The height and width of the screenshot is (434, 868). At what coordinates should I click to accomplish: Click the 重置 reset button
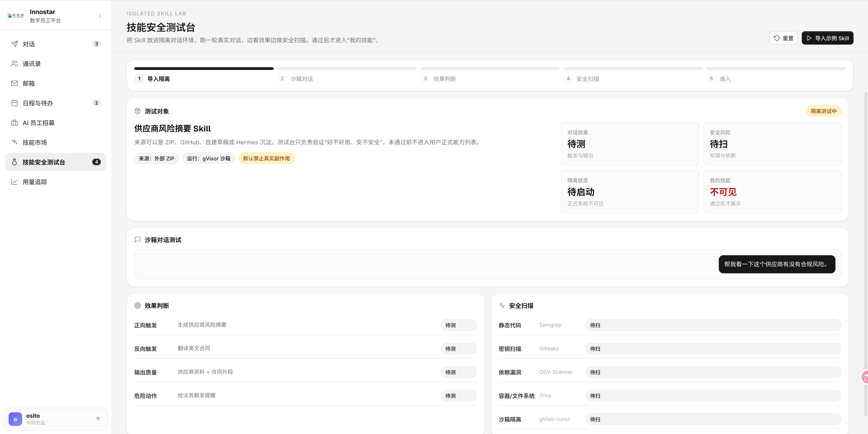coord(783,38)
